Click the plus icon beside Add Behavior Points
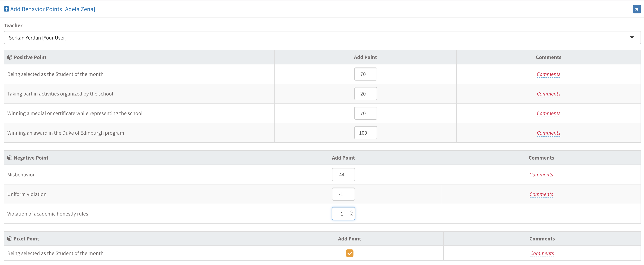644x265 pixels. tap(7, 9)
